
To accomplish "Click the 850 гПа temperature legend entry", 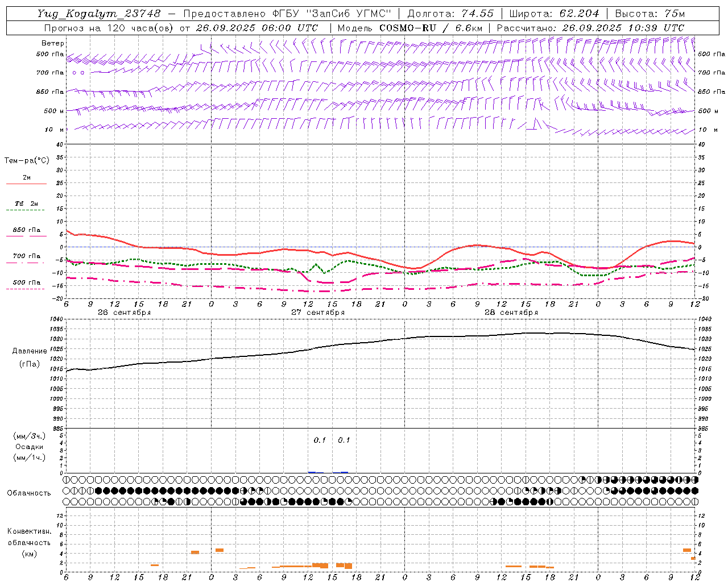I will click(26, 230).
